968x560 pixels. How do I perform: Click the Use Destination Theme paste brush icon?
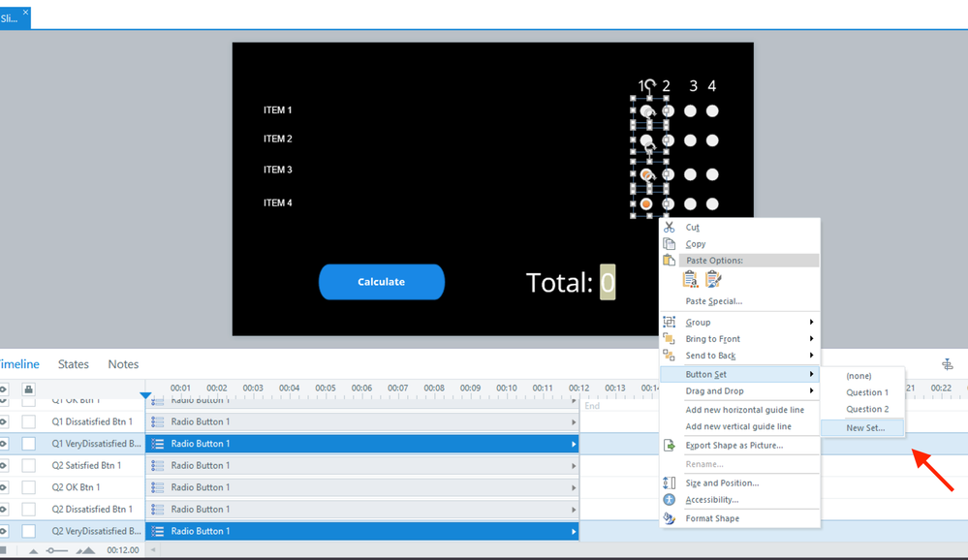(x=713, y=280)
